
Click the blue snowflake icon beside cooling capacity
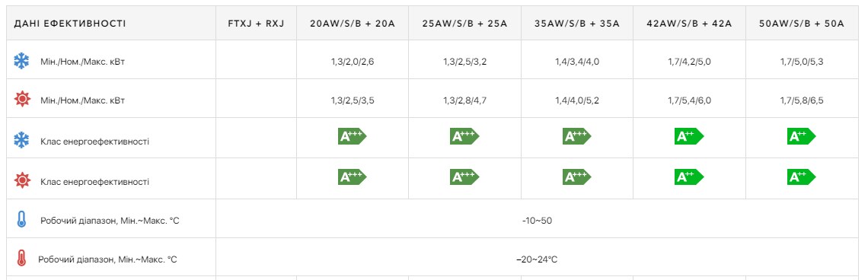pyautogui.click(x=21, y=61)
